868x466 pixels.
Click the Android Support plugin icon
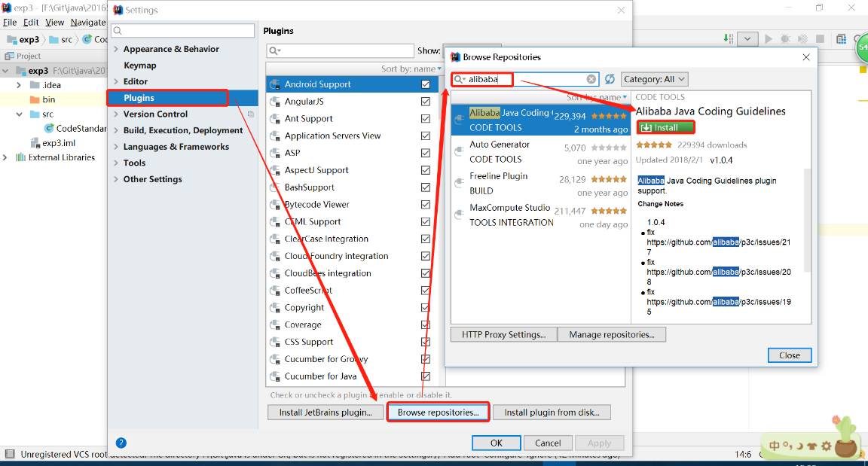tap(275, 84)
